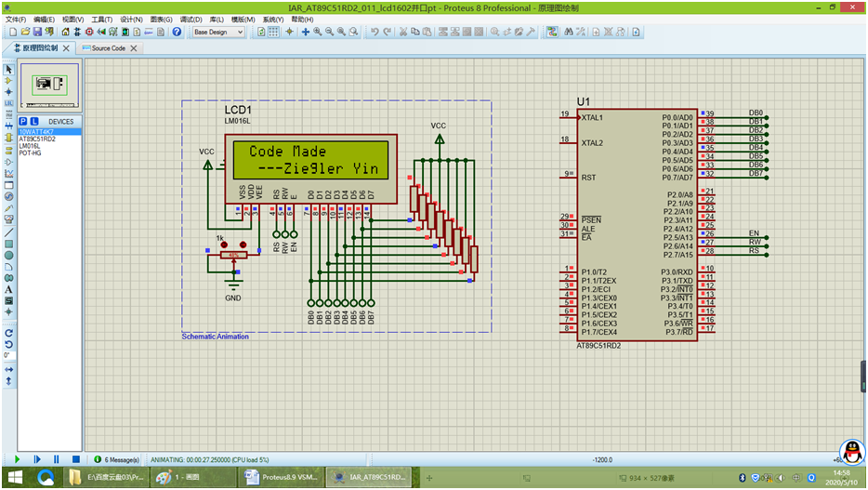The width and height of the screenshot is (868, 490).
Task: Switch to the Source Code tab
Action: pyautogui.click(x=109, y=48)
